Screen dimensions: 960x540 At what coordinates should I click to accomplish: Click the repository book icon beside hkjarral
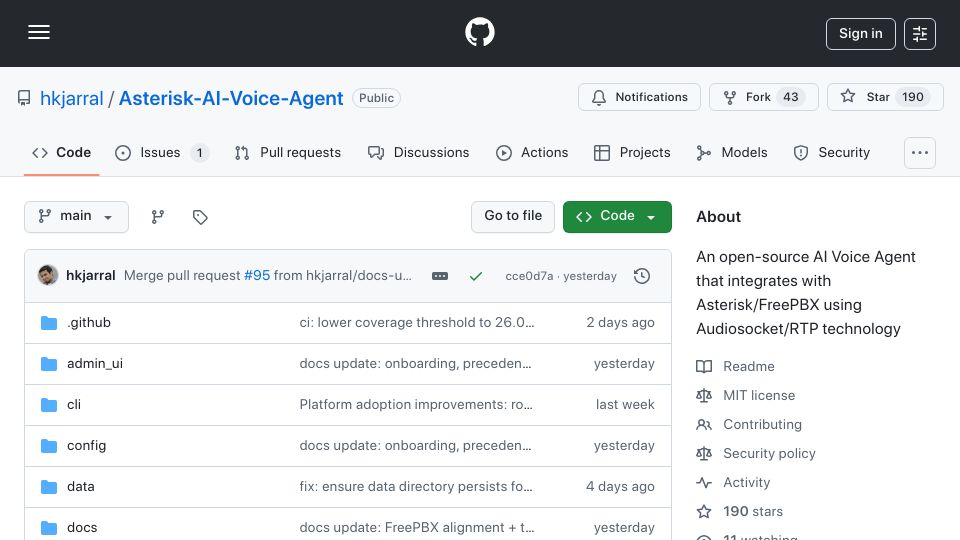[x=24, y=98]
